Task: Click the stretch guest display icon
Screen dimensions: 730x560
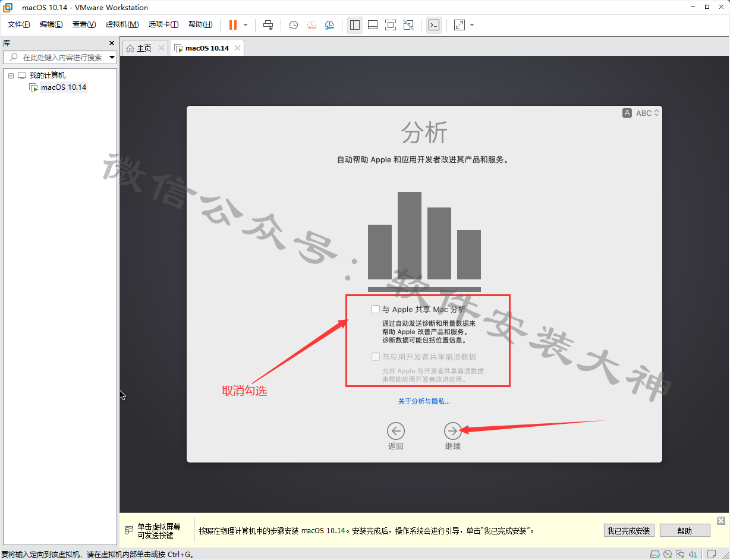Action: click(460, 25)
